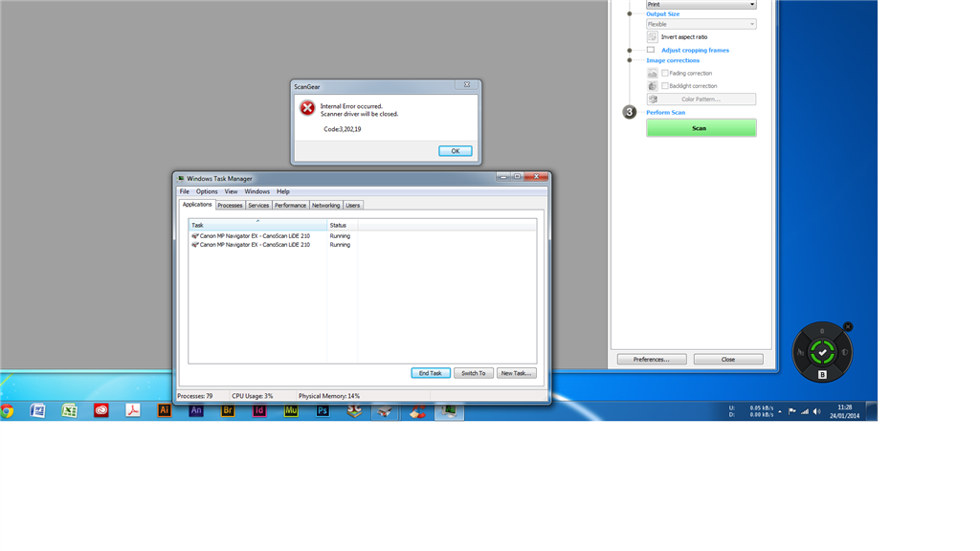Enable the Fading correction checkbox
980x551 pixels.
click(x=665, y=73)
